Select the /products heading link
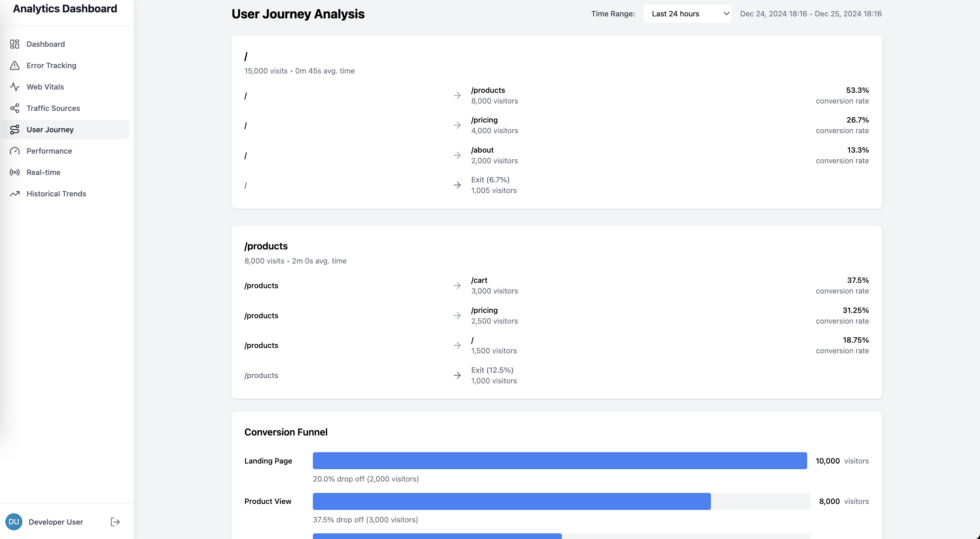 pyautogui.click(x=266, y=246)
